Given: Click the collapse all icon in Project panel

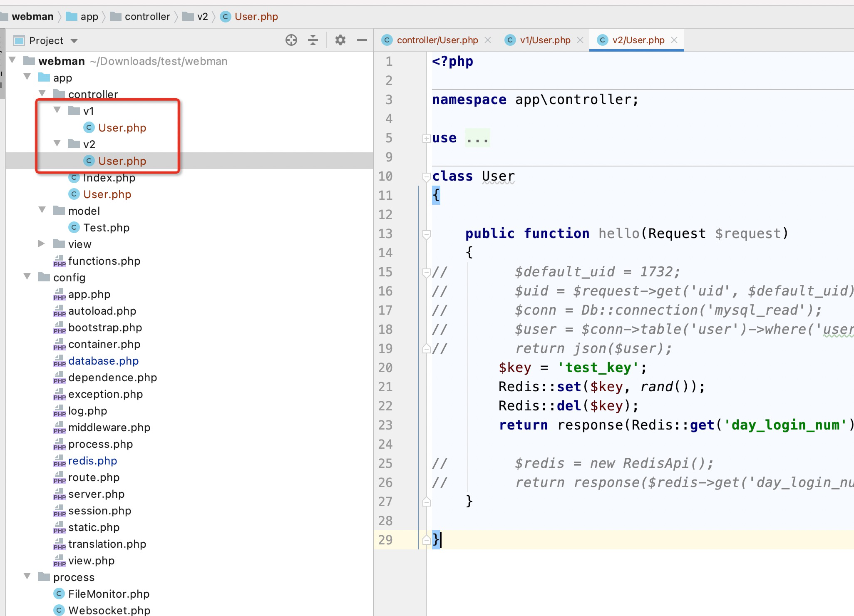Looking at the screenshot, I should [x=313, y=40].
